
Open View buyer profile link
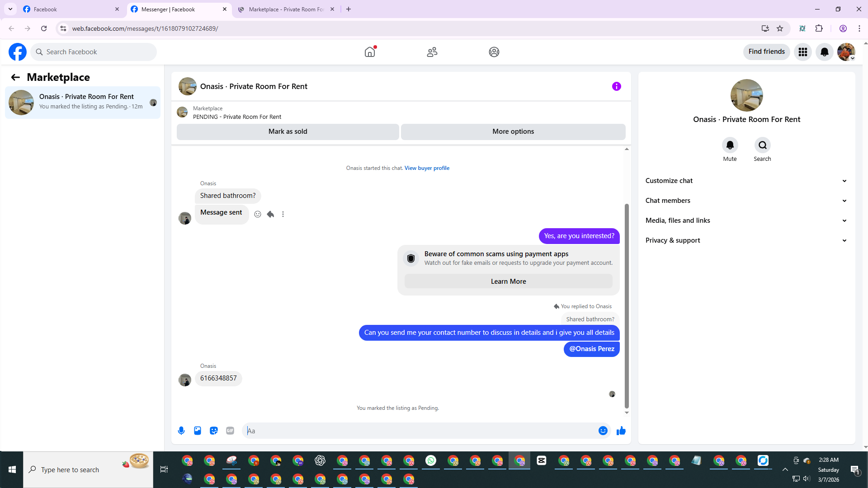(x=427, y=168)
